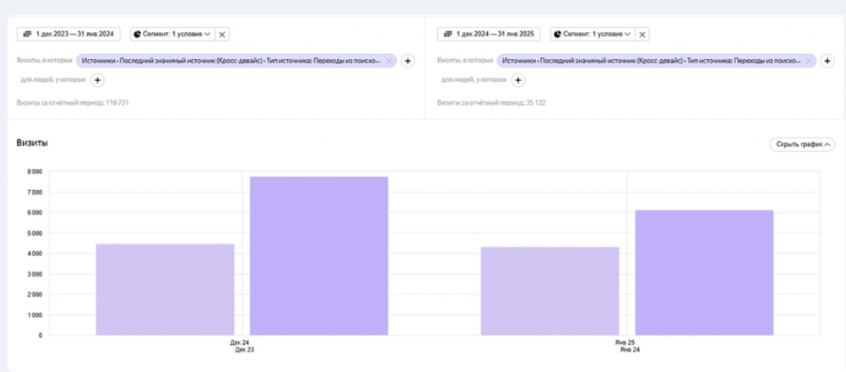This screenshot has width=846, height=372.
Task: Expand the right Сегмент: 1 условие dropdown
Action: tap(592, 34)
